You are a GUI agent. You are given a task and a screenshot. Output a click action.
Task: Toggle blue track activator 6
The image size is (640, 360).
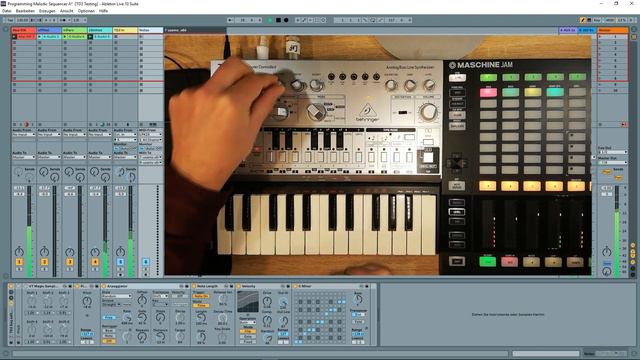tap(145, 262)
